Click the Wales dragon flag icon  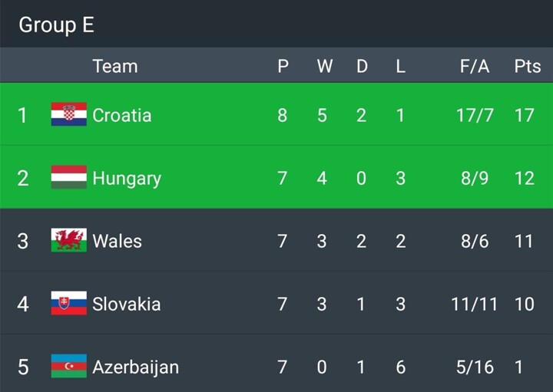(x=68, y=241)
